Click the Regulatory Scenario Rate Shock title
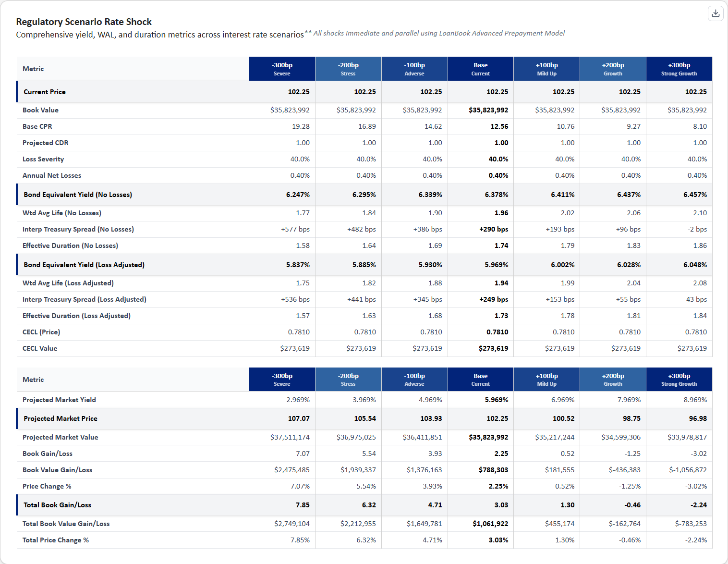The height and width of the screenshot is (564, 728). pyautogui.click(x=84, y=22)
